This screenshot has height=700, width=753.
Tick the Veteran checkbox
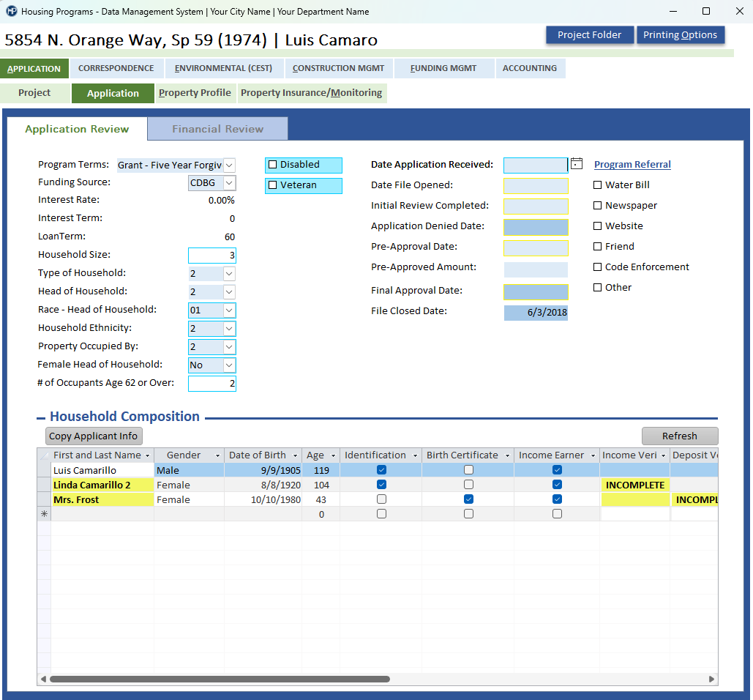click(273, 185)
